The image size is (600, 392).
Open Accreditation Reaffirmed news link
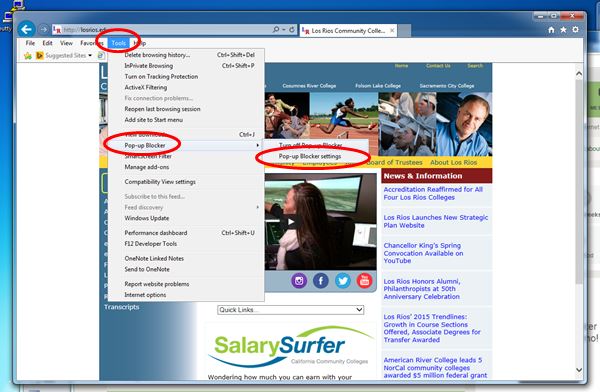433,193
